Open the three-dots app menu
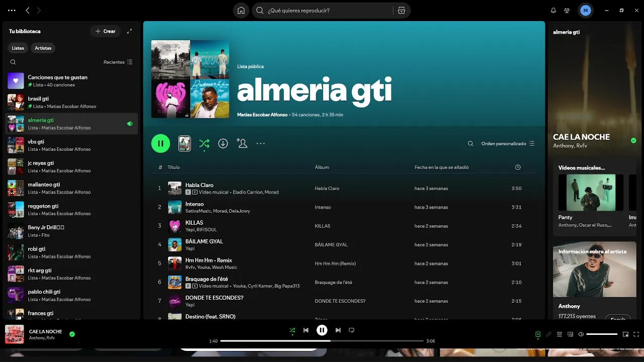This screenshot has width=644, height=362. 12,10
